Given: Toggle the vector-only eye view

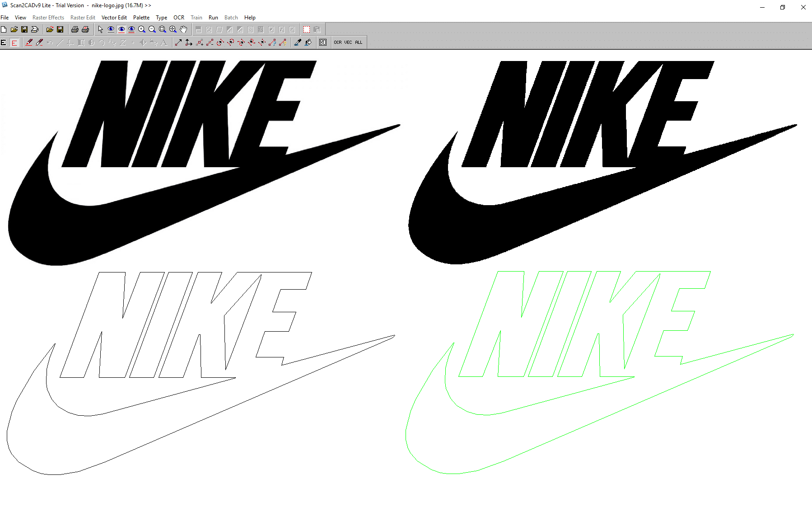Looking at the screenshot, I should (121, 29).
